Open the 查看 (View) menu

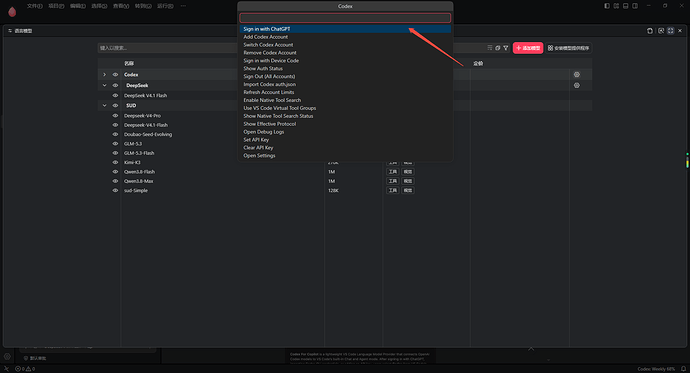coord(121,6)
